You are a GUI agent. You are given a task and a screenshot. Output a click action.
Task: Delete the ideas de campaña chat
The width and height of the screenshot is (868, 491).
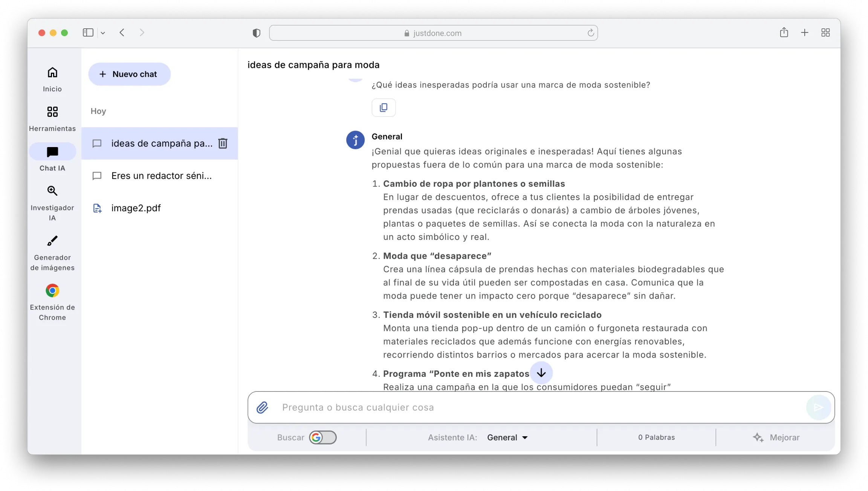click(223, 143)
